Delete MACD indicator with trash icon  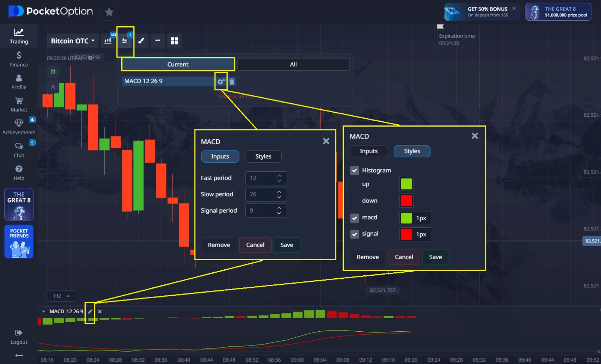coord(232,81)
